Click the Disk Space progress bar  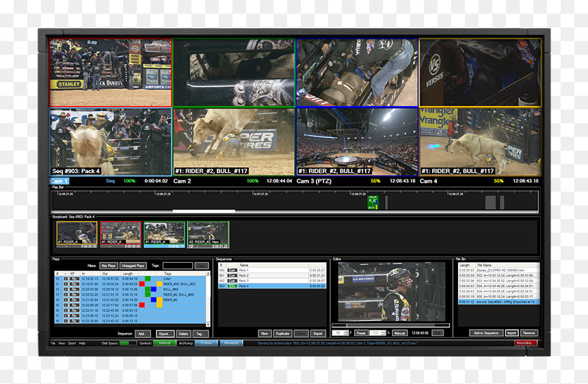(x=129, y=343)
